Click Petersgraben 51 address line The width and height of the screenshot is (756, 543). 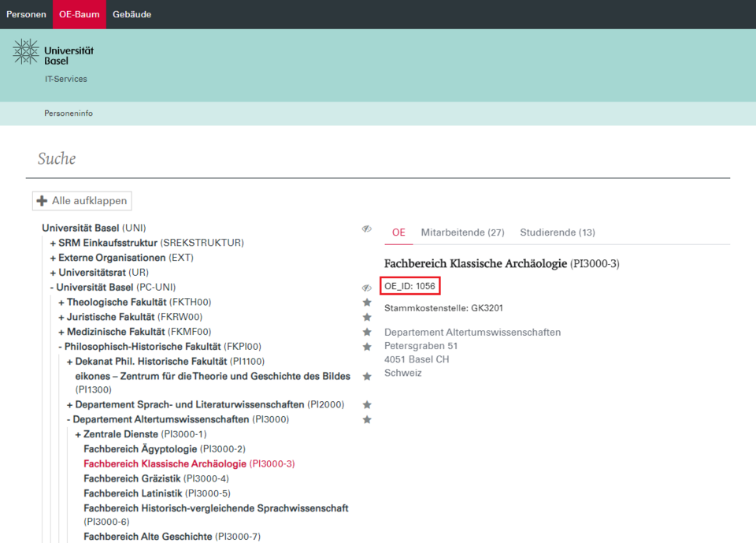tap(421, 346)
